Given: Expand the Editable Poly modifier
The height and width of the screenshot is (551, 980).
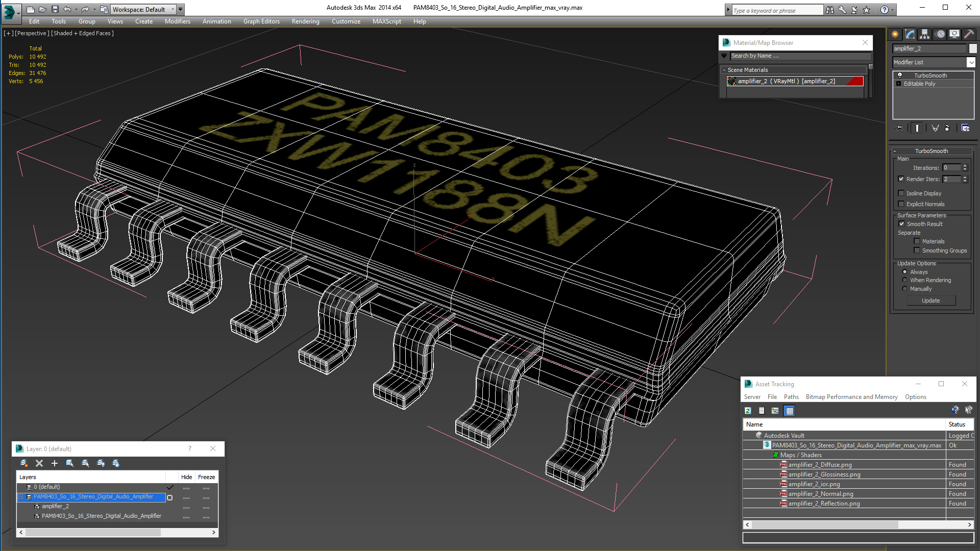Looking at the screenshot, I should click(x=898, y=84).
